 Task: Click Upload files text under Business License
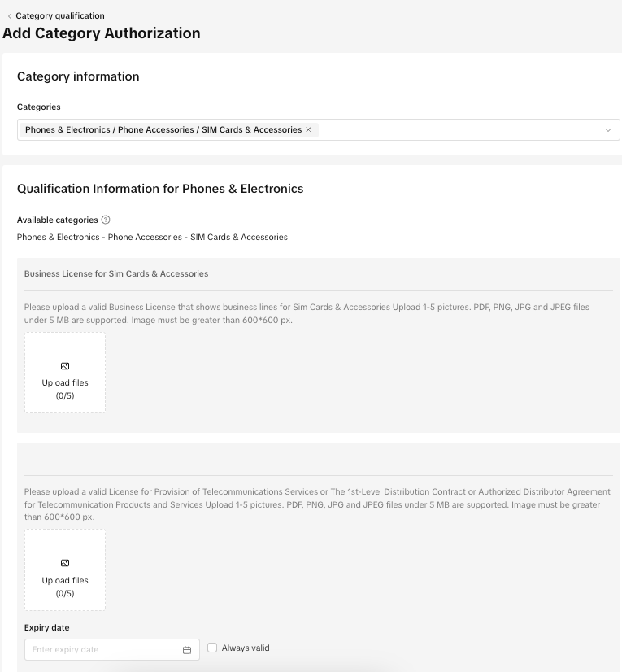click(65, 382)
